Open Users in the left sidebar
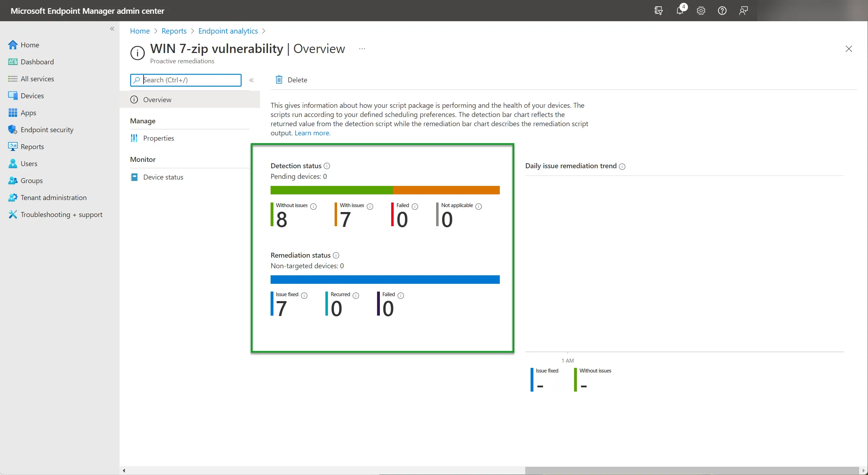This screenshot has width=868, height=475. click(x=22, y=164)
